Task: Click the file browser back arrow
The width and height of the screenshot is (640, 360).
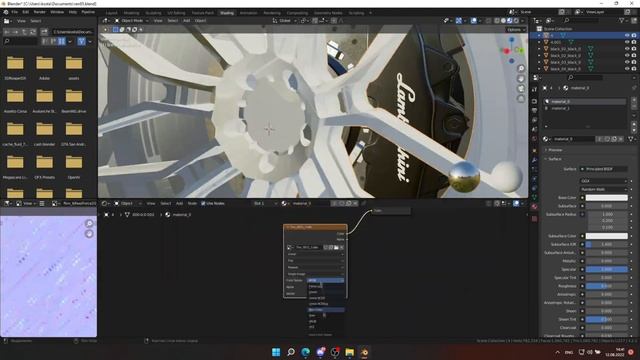Action: 7,31
